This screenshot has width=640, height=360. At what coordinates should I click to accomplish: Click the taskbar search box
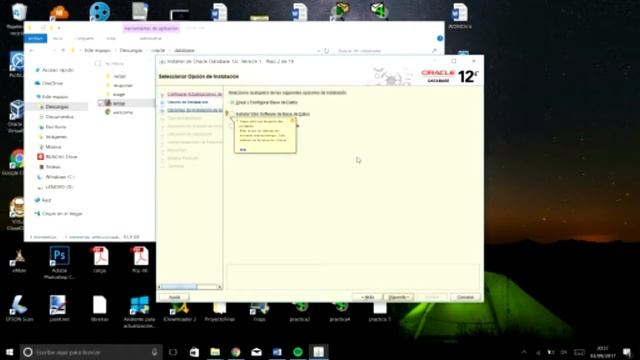[x=91, y=352]
